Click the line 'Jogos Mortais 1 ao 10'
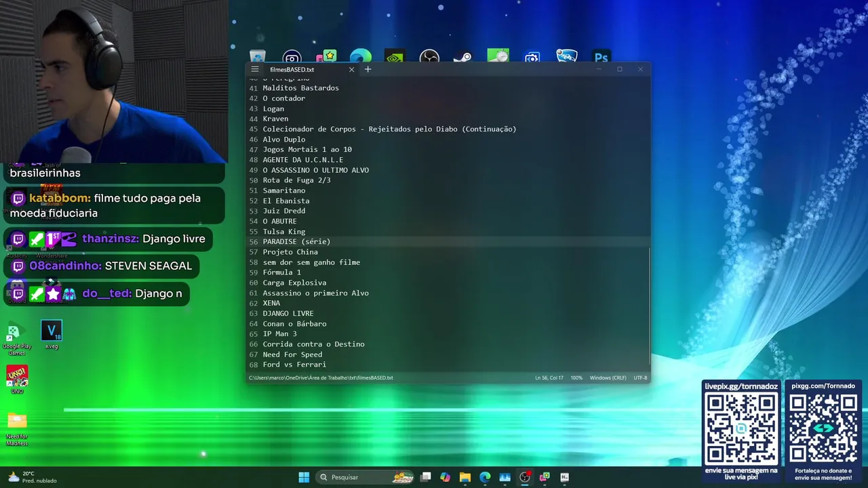Image resolution: width=868 pixels, height=488 pixels. (307, 150)
